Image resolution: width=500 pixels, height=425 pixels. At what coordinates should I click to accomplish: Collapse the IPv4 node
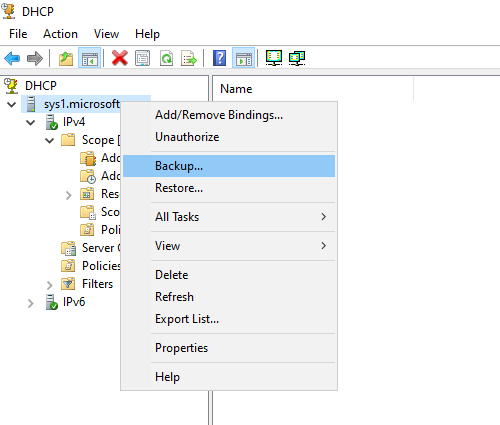31,122
